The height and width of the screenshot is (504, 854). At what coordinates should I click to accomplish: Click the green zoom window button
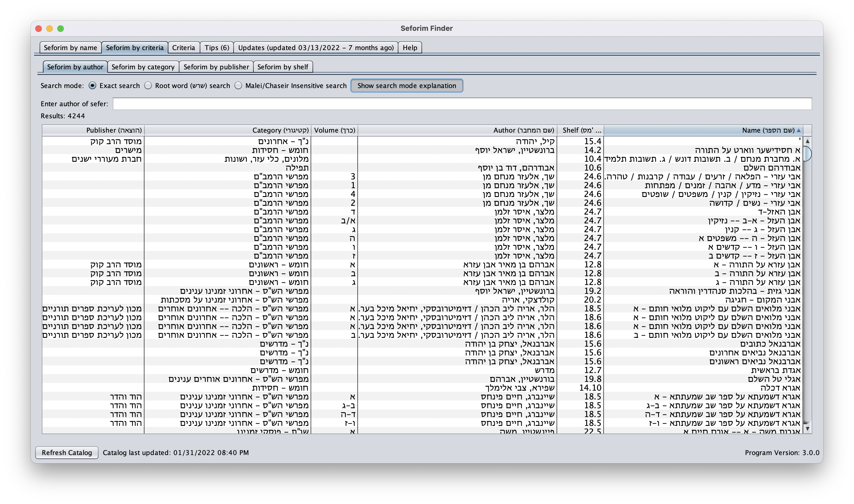point(61,29)
